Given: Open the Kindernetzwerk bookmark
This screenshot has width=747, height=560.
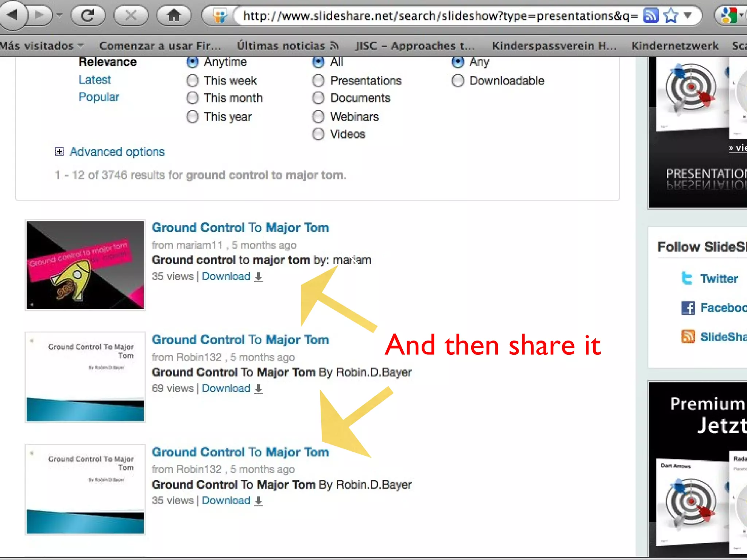Looking at the screenshot, I should [x=674, y=46].
